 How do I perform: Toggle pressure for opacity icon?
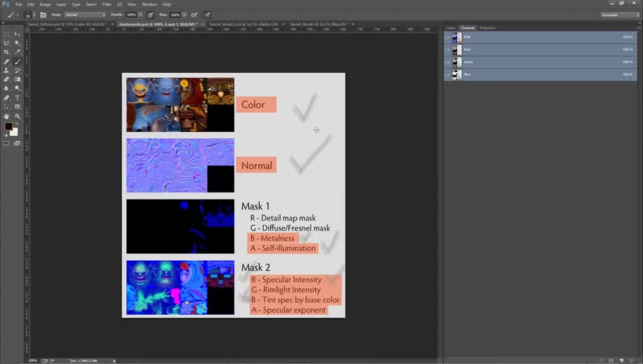(x=150, y=14)
